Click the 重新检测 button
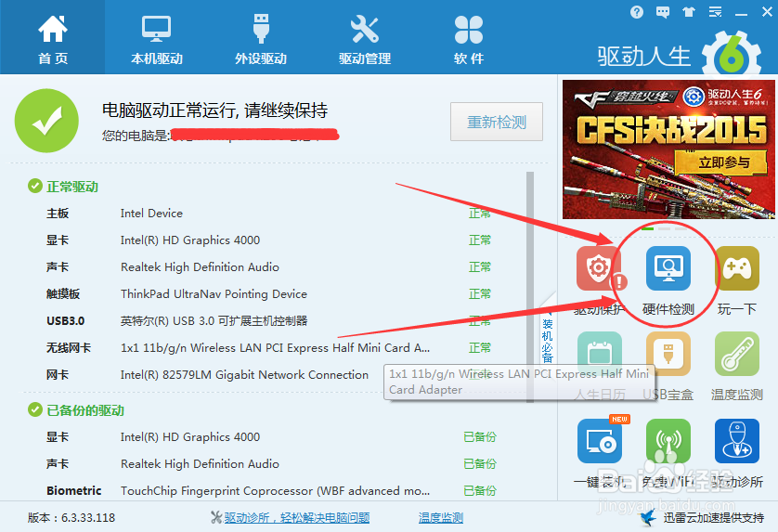The width and height of the screenshot is (778, 532). pyautogui.click(x=496, y=122)
